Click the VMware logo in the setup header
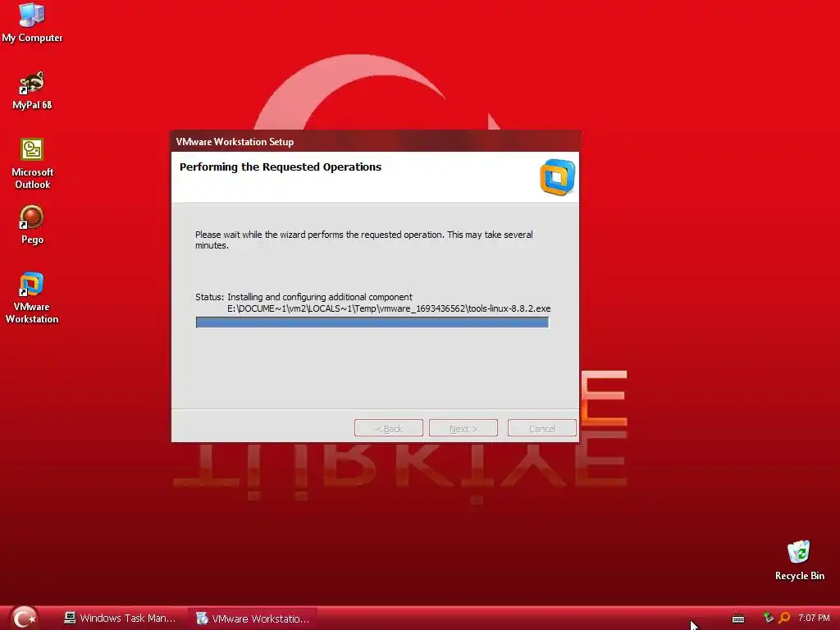 tap(557, 177)
